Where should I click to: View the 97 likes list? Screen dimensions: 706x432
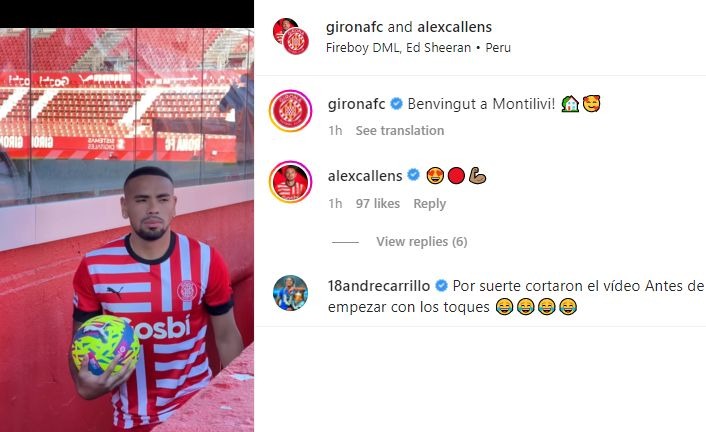pyautogui.click(x=378, y=204)
